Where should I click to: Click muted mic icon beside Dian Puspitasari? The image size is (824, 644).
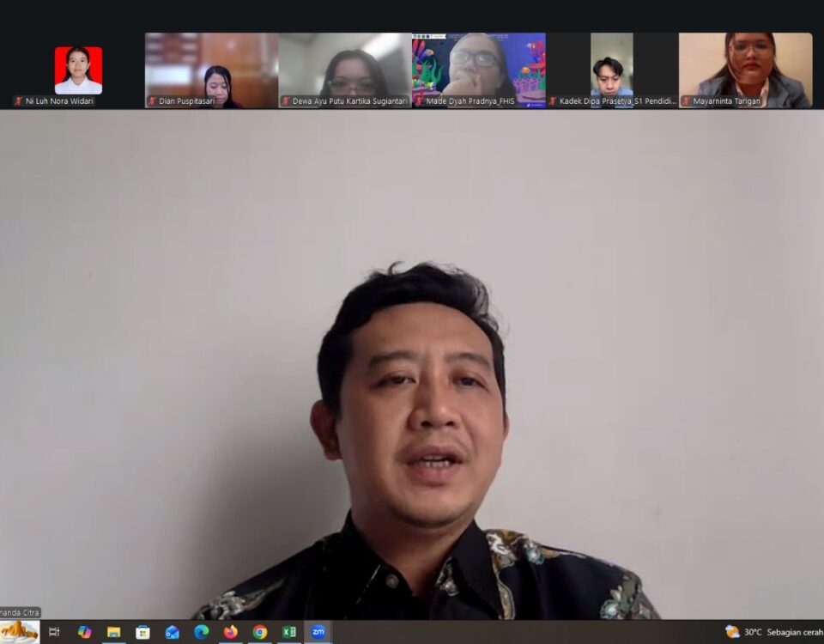[152, 101]
